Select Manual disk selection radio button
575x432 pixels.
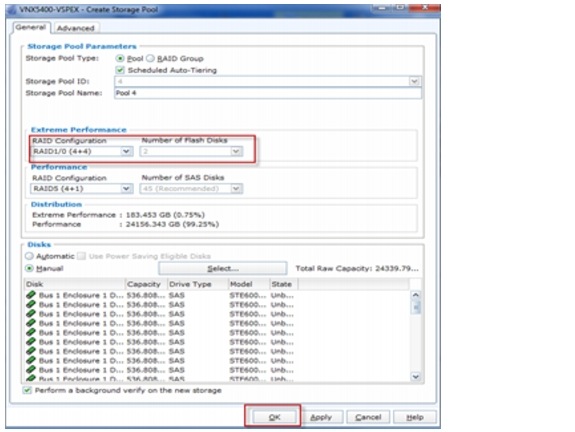[x=29, y=268]
